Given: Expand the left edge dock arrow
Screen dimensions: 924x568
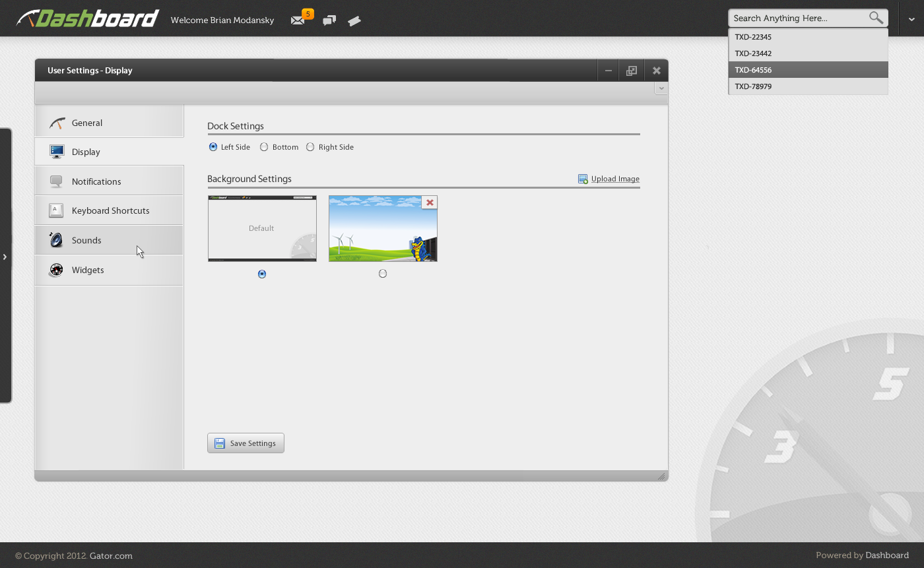Looking at the screenshot, I should tap(5, 257).
